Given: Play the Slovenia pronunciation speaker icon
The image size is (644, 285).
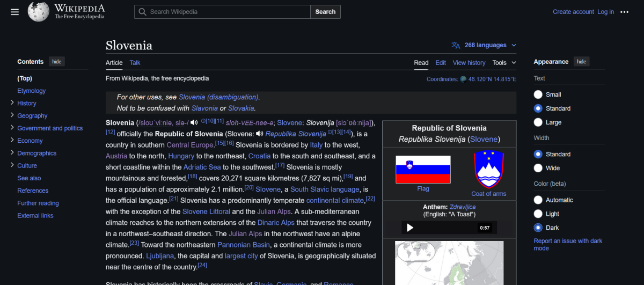Looking at the screenshot, I should pyautogui.click(x=194, y=122).
